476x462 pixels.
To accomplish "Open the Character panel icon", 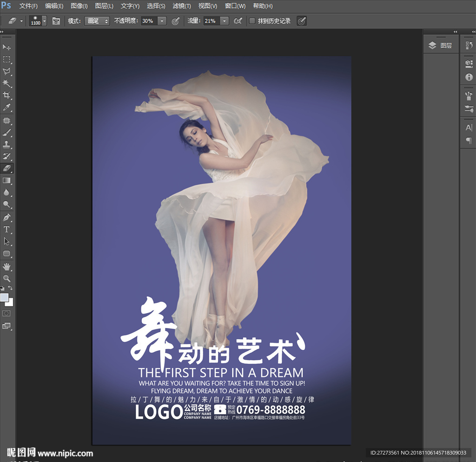I will pyautogui.click(x=469, y=127).
